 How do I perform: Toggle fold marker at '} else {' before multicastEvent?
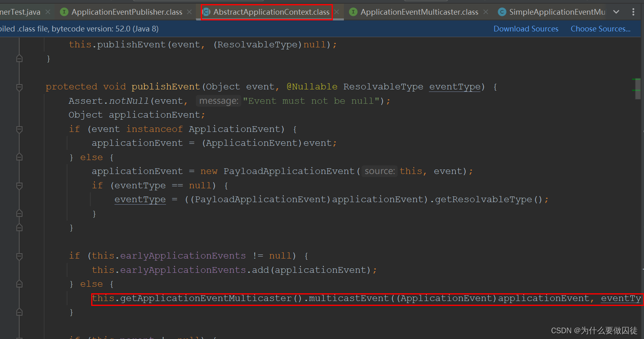click(x=19, y=284)
